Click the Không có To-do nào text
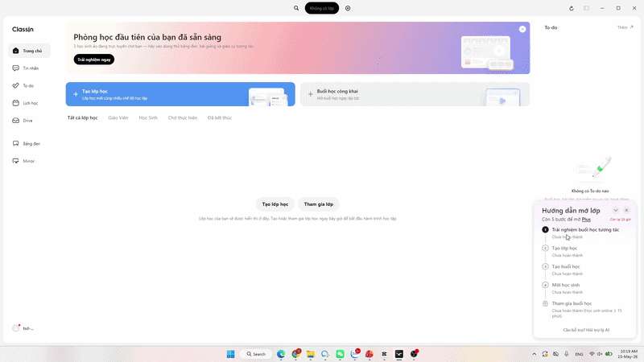 coord(590,191)
